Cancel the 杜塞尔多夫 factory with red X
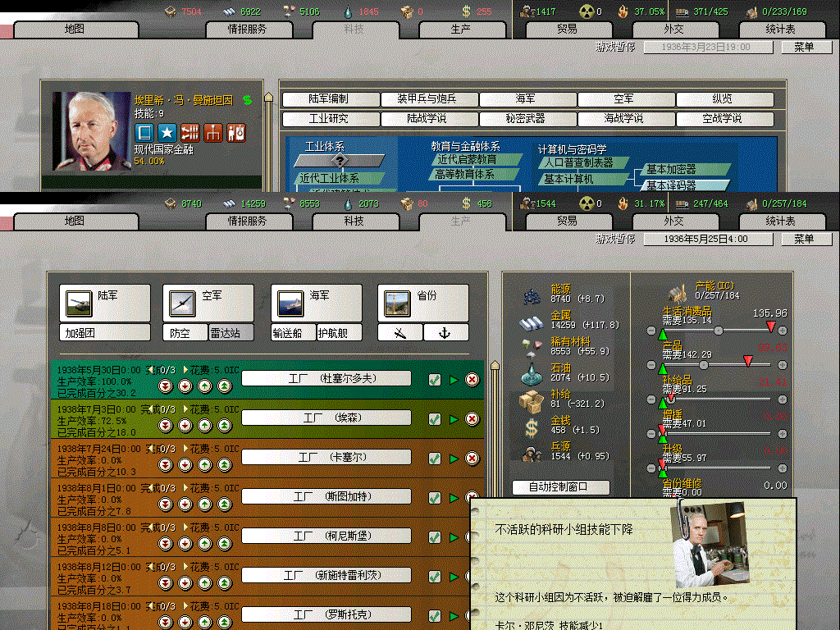 [x=472, y=379]
